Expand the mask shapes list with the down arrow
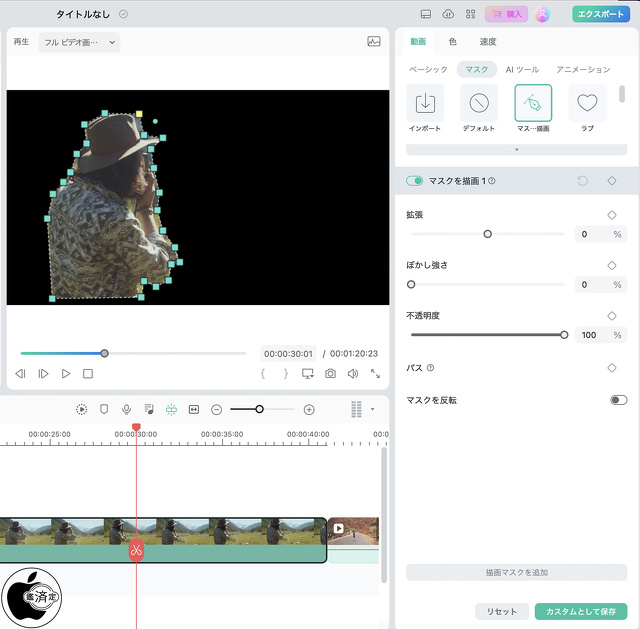This screenshot has height=629, width=640. pyautogui.click(x=516, y=149)
